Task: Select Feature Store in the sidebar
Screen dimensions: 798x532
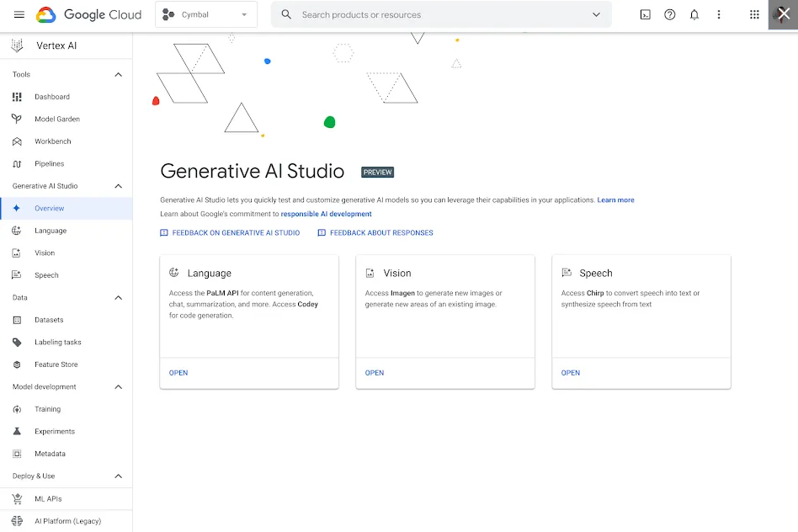Action: pyautogui.click(x=66, y=364)
